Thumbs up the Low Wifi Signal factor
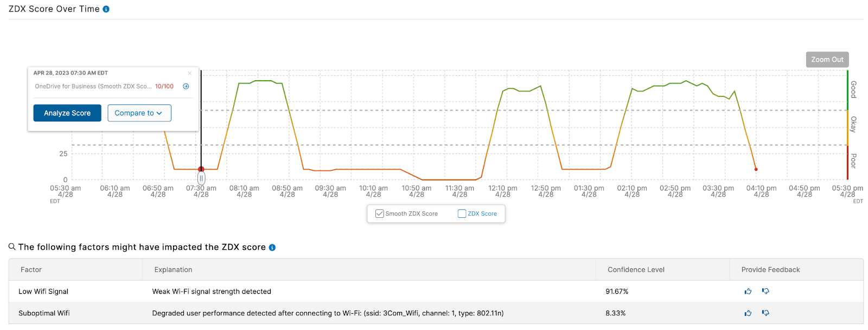868x330 pixels. pyautogui.click(x=748, y=292)
